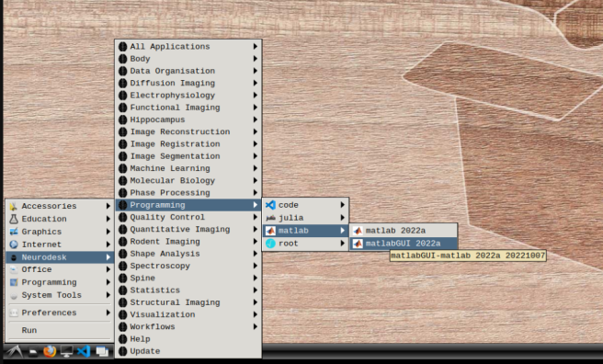This screenshot has height=364, width=603.
Task: Open the Rodent Imaging category
Action: [188, 242]
